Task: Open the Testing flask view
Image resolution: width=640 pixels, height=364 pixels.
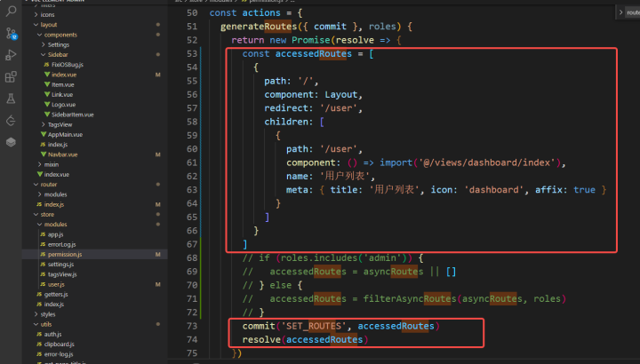Action: [11, 99]
